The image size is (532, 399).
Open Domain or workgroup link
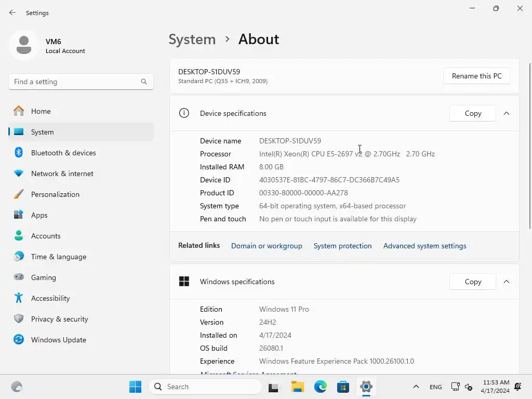coord(267,246)
